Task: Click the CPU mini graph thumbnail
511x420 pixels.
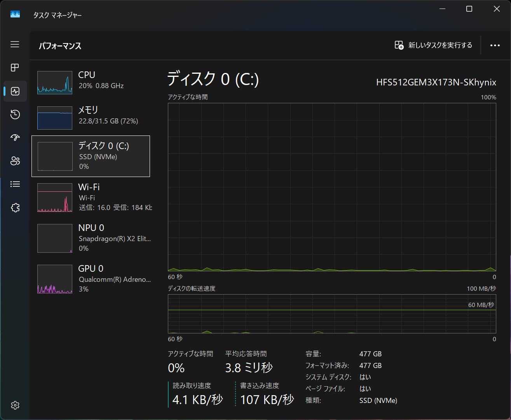Action: (55, 83)
